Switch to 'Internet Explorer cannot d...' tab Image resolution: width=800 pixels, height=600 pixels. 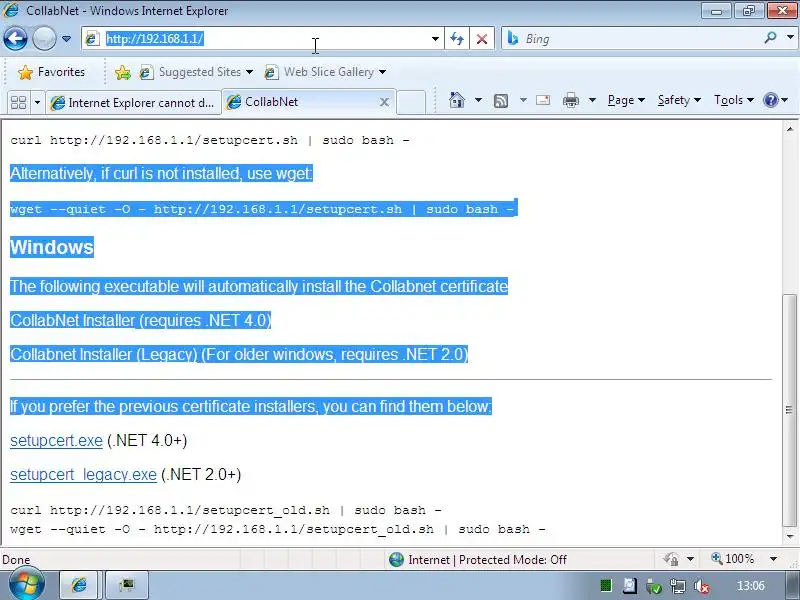133,103
